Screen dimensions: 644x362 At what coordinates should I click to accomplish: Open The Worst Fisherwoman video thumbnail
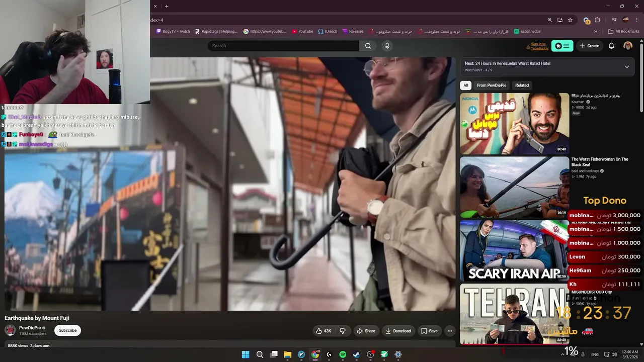(514, 187)
